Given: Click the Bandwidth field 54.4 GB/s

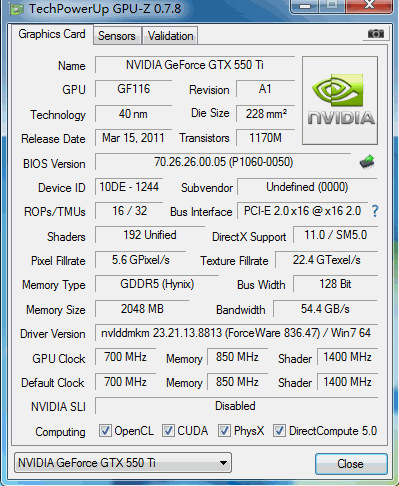Looking at the screenshot, I should (x=325, y=309).
